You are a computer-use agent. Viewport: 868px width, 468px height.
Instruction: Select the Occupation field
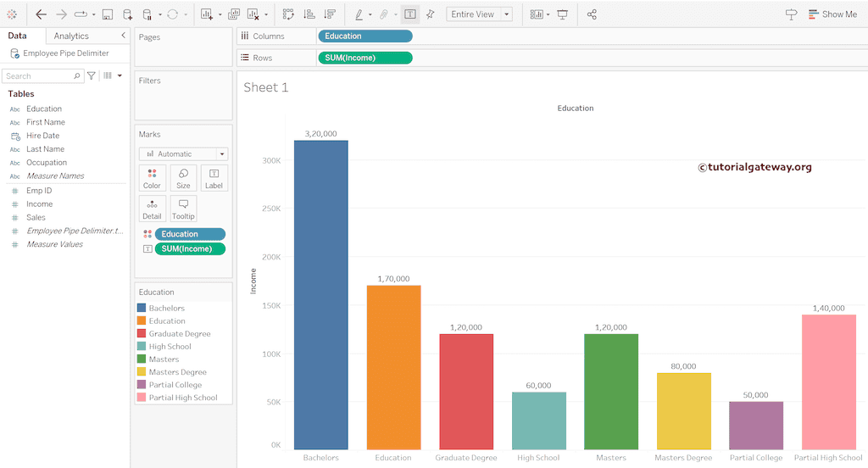(47, 162)
